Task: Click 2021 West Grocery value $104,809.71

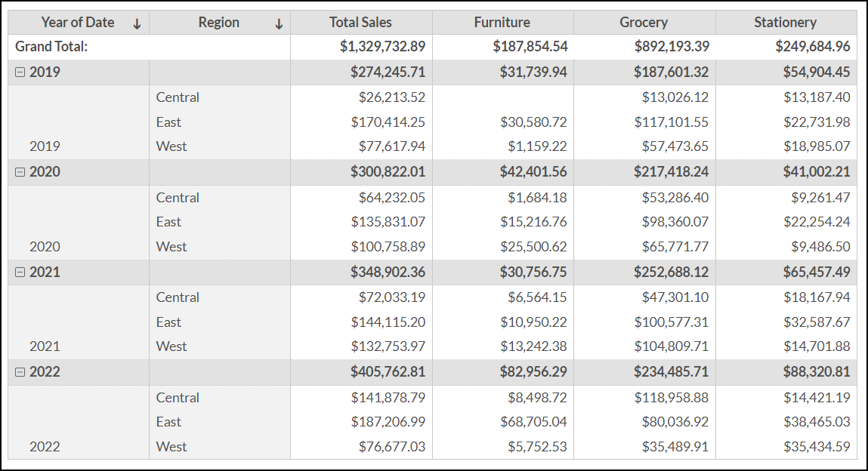Action: [675, 346]
